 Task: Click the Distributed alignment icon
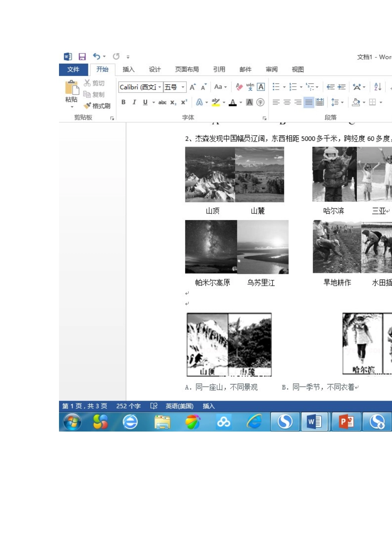click(x=320, y=102)
